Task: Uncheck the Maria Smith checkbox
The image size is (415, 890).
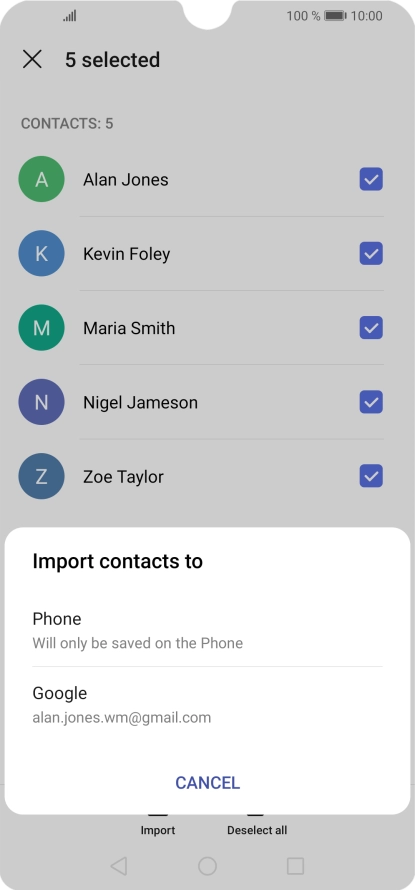Action: (371, 328)
